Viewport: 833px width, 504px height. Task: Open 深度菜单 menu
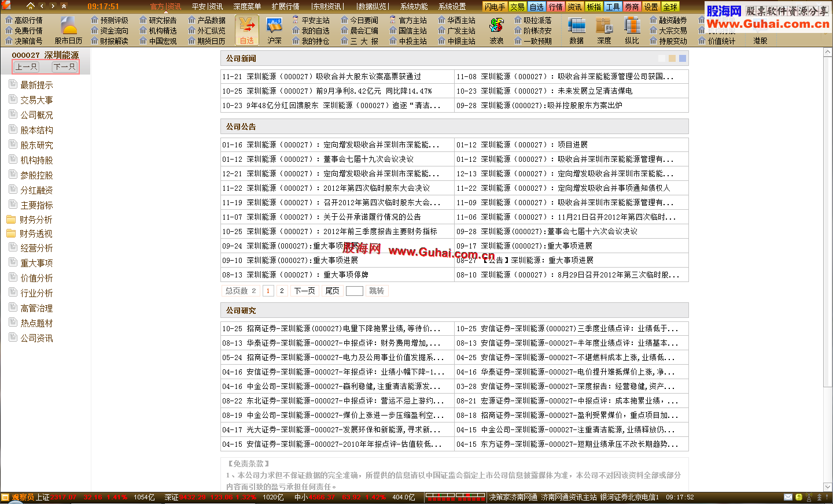click(x=247, y=6)
